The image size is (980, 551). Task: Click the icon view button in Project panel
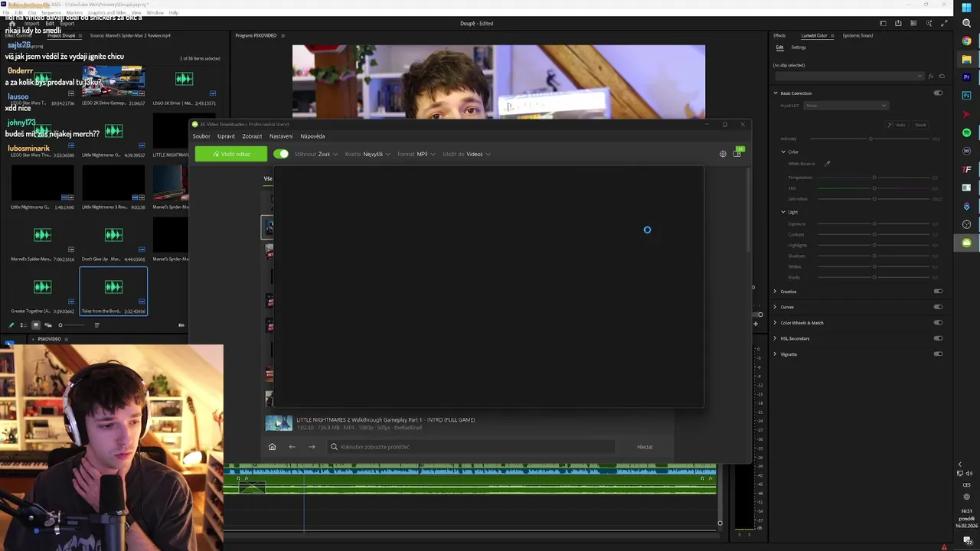[x=35, y=325]
